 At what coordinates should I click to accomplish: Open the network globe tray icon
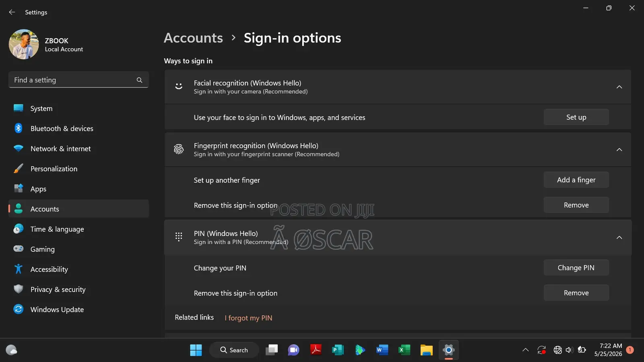click(557, 350)
